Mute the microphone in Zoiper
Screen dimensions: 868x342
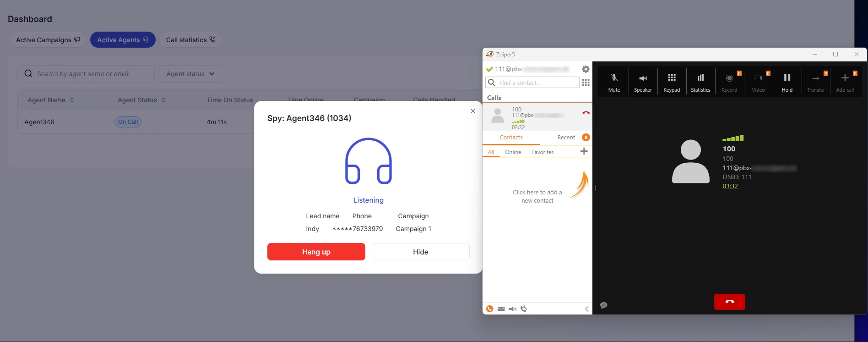coord(614,82)
